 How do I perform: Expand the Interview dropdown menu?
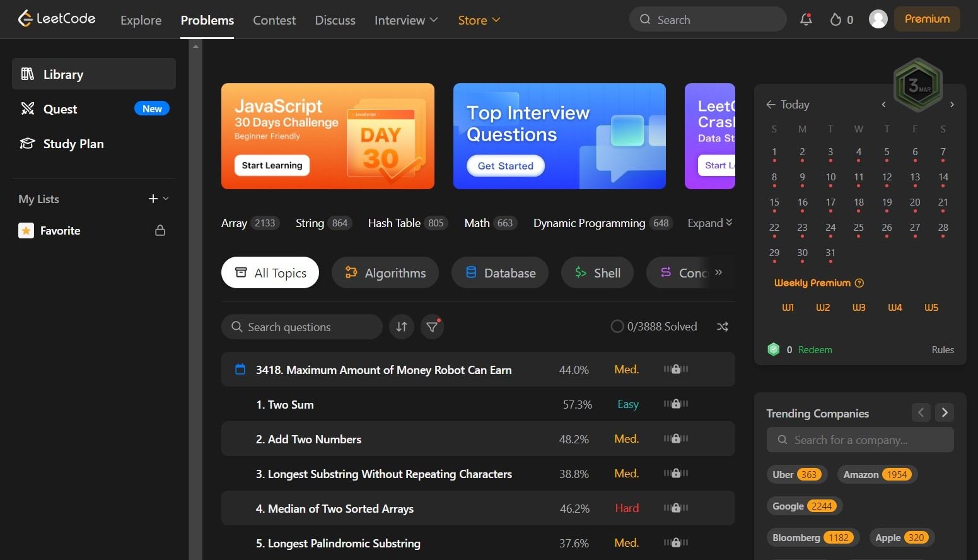coord(406,20)
